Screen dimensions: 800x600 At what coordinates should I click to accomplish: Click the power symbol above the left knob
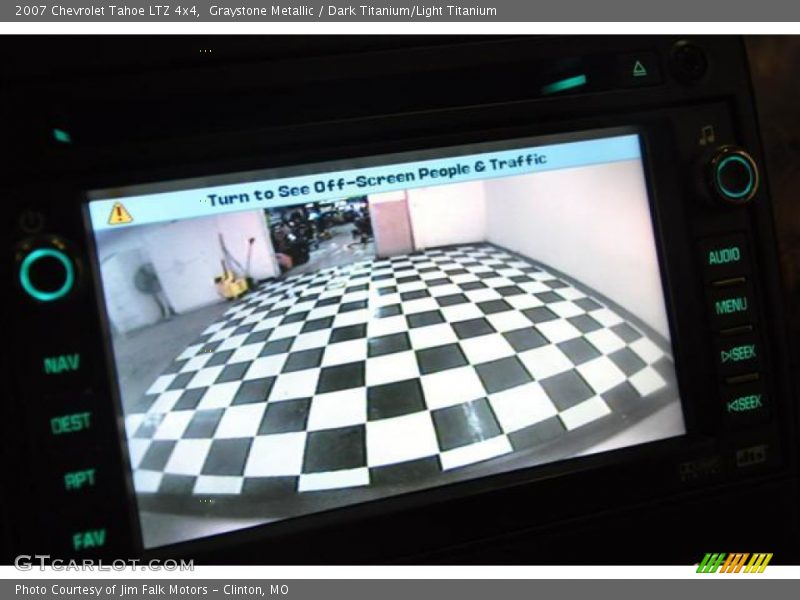click(31, 222)
